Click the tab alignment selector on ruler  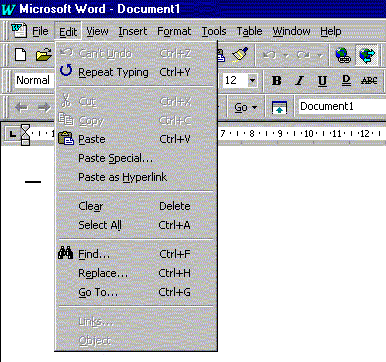pyautogui.click(x=13, y=134)
